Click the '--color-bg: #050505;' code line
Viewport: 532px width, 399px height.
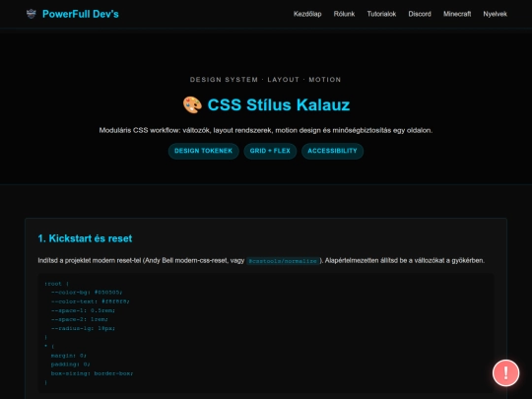point(87,293)
